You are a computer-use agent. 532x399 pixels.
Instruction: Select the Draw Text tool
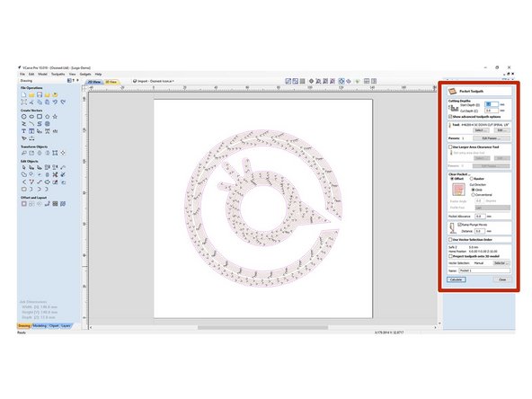coord(23,131)
